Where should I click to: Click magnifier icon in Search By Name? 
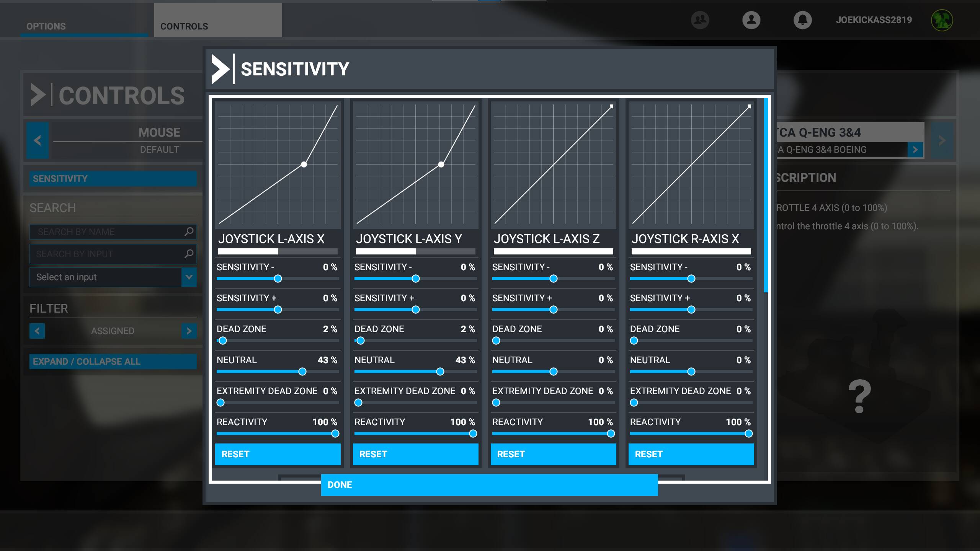pos(189,231)
